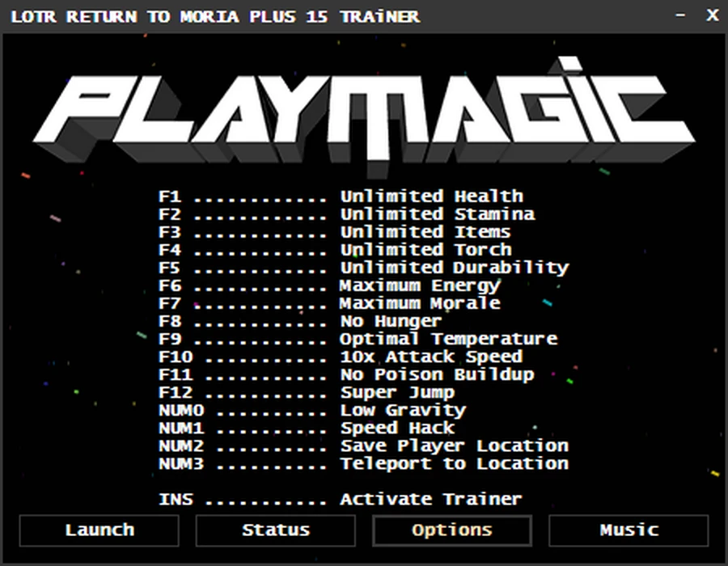This screenshot has height=566, width=728.
Task: Select the Optimal Temperature line
Action: coord(358,339)
